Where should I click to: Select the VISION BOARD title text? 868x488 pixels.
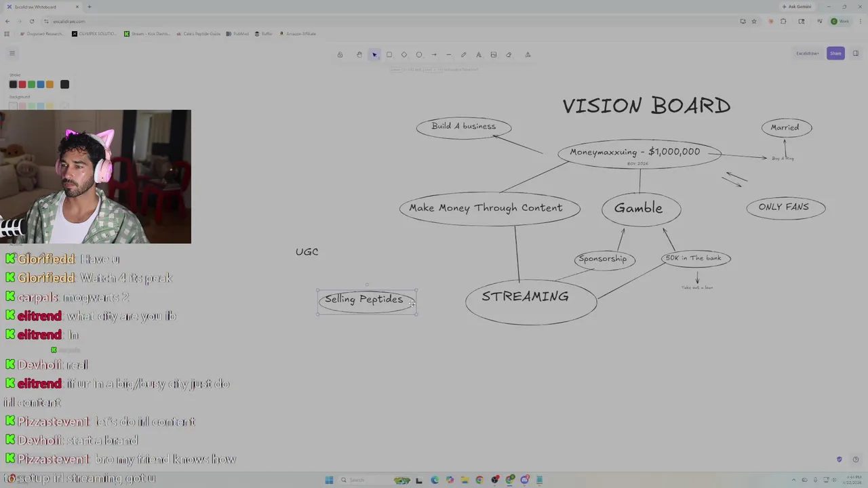[646, 106]
